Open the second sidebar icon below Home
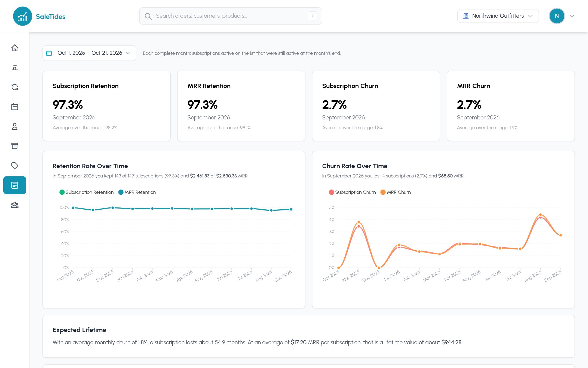 pos(15,68)
